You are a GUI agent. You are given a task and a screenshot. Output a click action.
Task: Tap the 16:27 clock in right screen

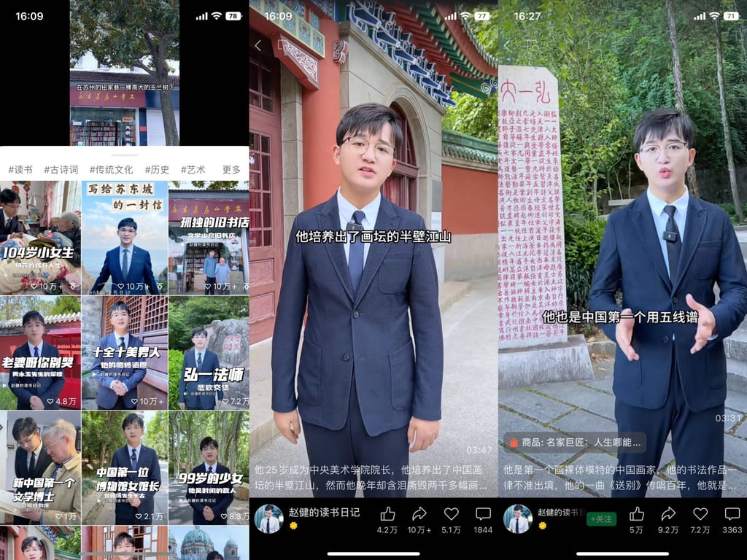coord(527,16)
